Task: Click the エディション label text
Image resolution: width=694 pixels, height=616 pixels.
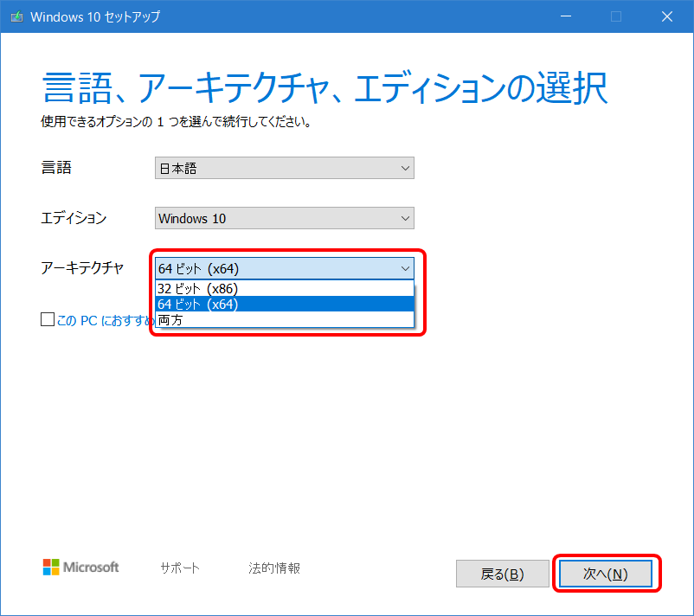Action: coord(74,218)
